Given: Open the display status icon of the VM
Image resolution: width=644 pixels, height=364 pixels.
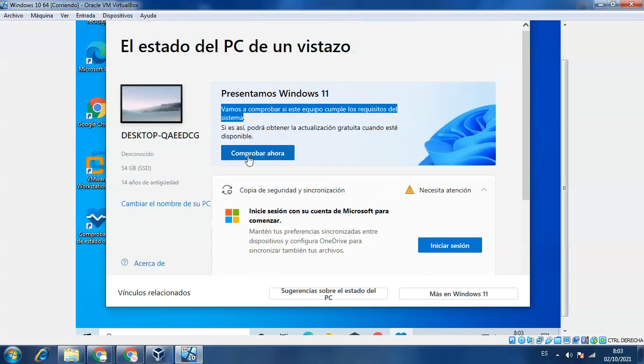Looking at the screenshot, I should [x=566, y=340].
